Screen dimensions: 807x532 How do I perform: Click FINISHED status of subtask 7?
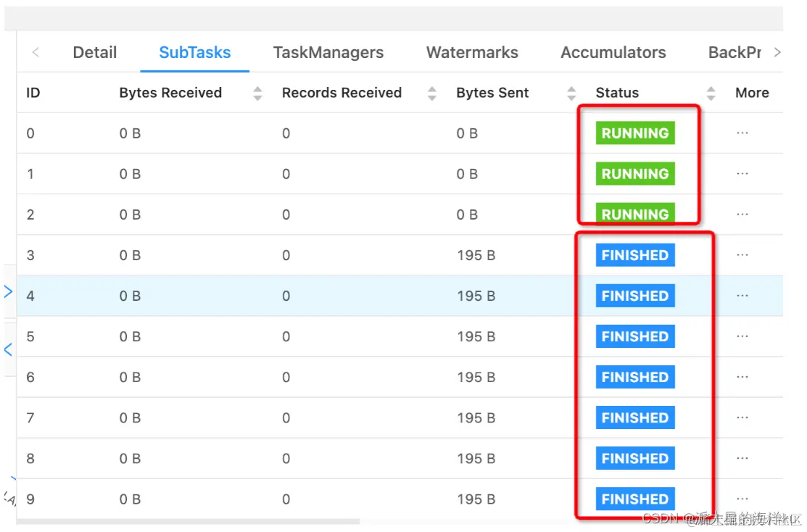(635, 417)
